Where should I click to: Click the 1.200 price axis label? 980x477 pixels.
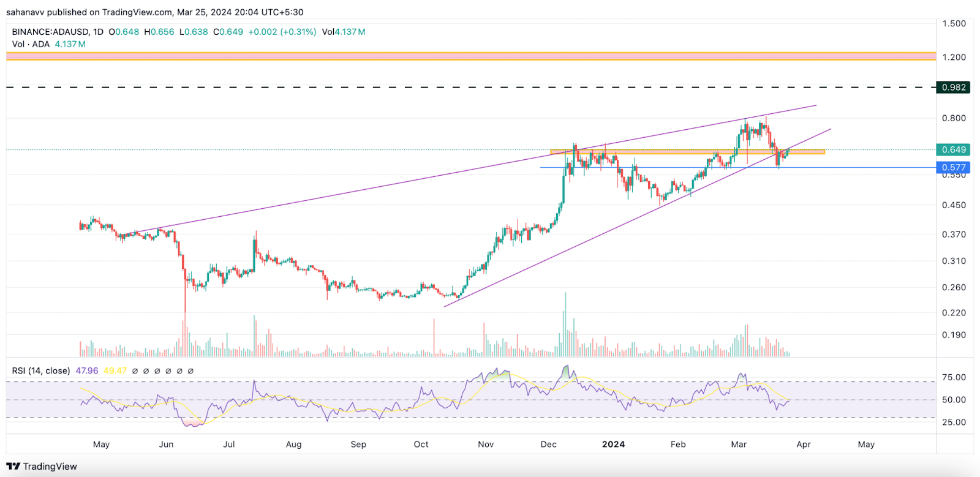[954, 57]
